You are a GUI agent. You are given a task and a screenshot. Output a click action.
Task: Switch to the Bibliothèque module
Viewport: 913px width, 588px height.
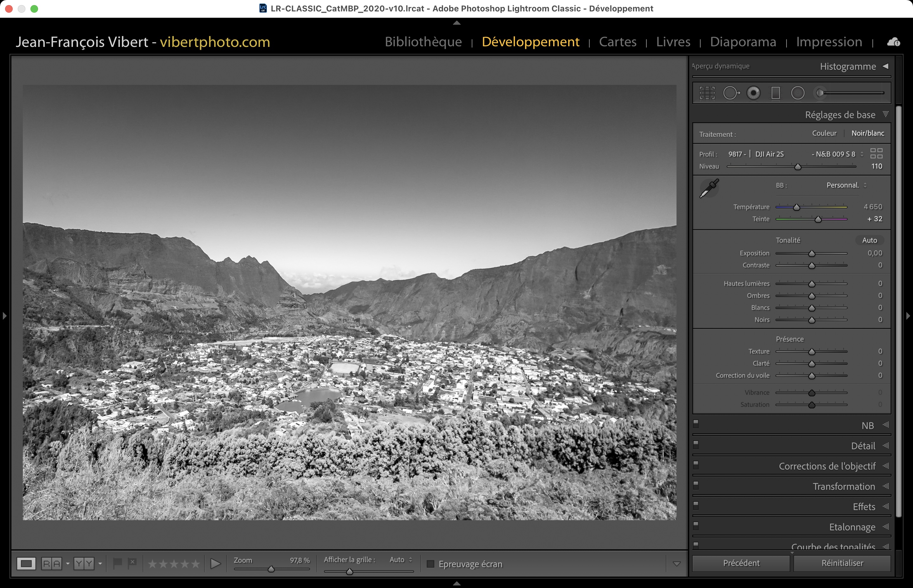[423, 42]
